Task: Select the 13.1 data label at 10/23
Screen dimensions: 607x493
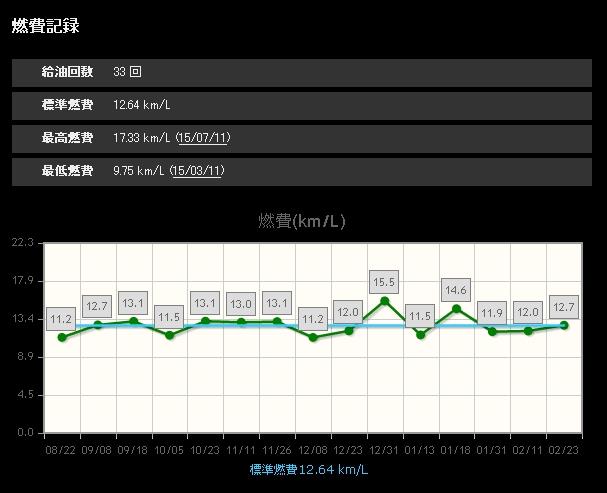Action: (205, 303)
